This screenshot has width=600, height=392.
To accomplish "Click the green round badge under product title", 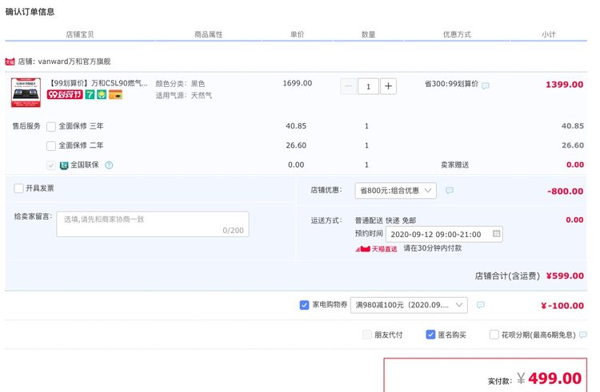I will tap(101, 95).
